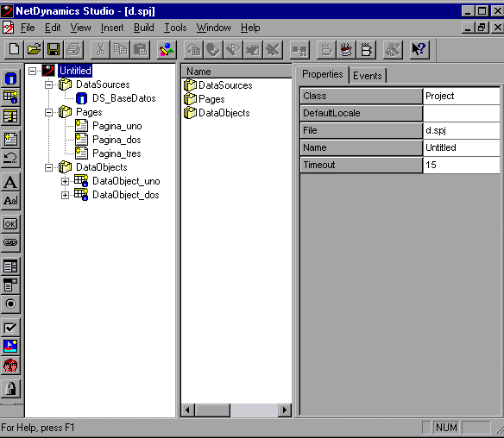Click the combo box tool sidebar icon
The height and width of the screenshot is (438, 504).
coord(10,285)
